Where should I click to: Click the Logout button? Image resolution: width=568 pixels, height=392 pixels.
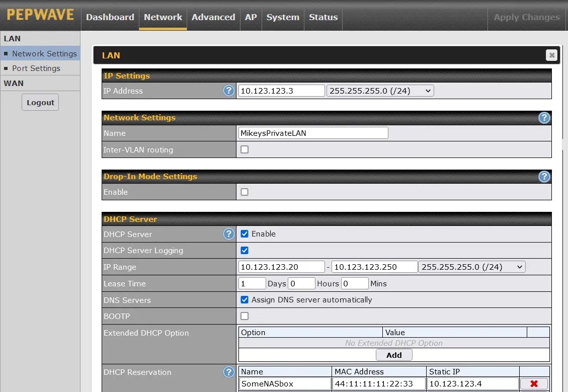(x=40, y=102)
